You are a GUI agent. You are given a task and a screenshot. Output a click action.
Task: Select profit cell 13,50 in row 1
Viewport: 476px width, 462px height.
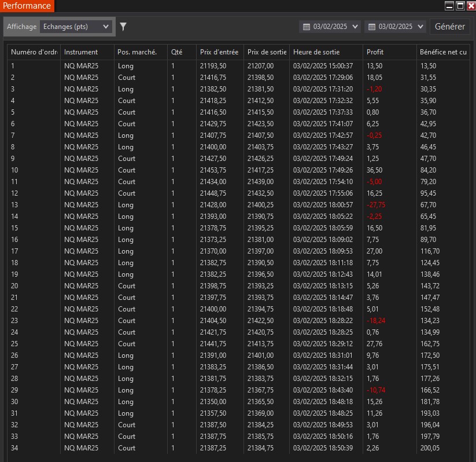(374, 66)
